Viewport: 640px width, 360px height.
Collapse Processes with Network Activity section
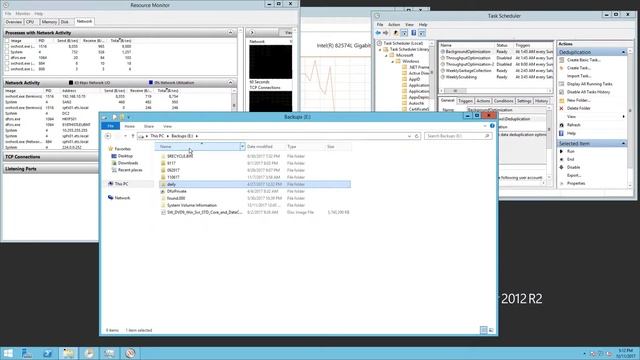tap(231, 33)
